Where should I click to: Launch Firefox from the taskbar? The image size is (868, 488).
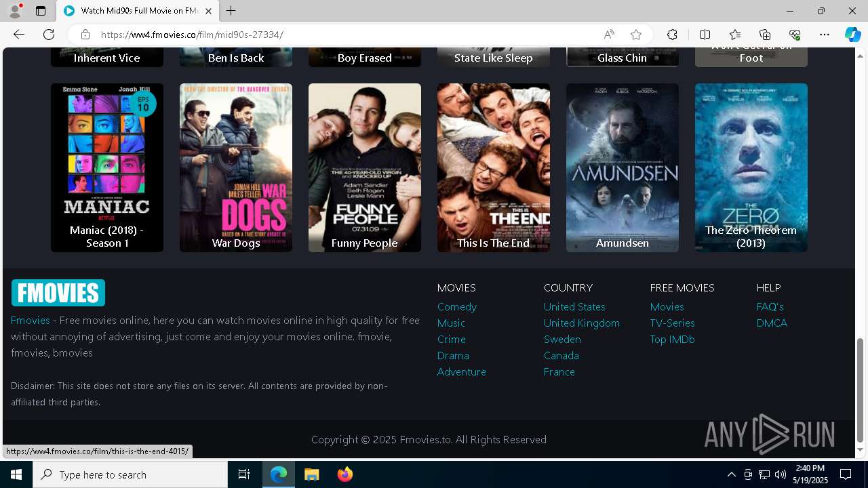pyautogui.click(x=344, y=474)
